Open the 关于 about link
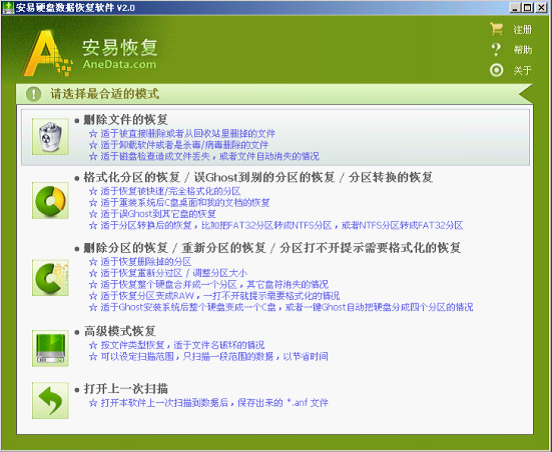The width and height of the screenshot is (552, 452). [x=522, y=70]
